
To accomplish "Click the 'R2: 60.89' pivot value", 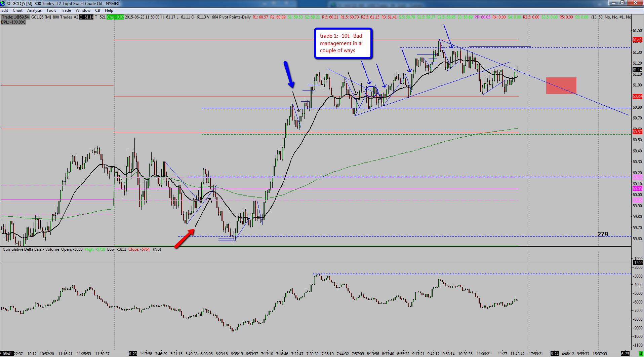I will [x=278, y=17].
